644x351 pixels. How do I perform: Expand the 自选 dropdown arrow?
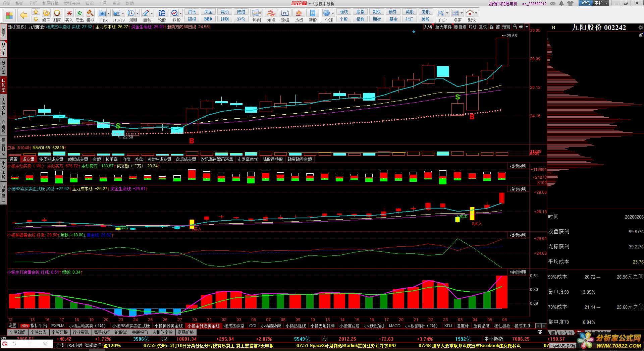point(108,13)
